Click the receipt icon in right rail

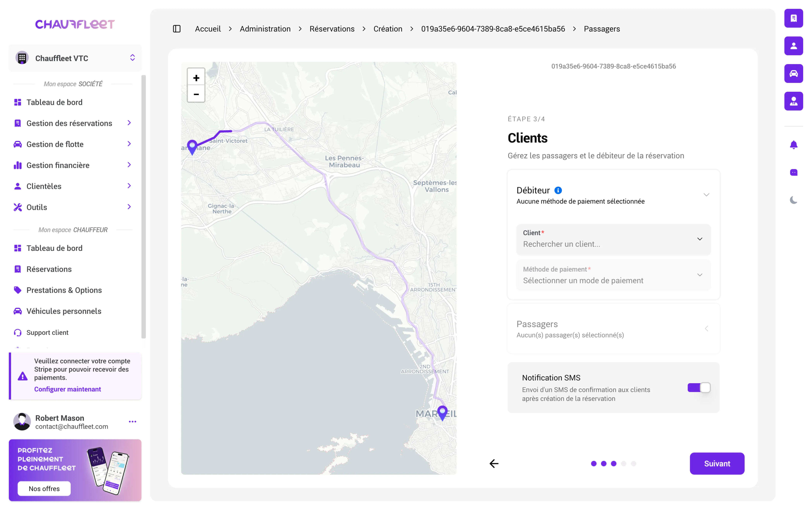(794, 18)
